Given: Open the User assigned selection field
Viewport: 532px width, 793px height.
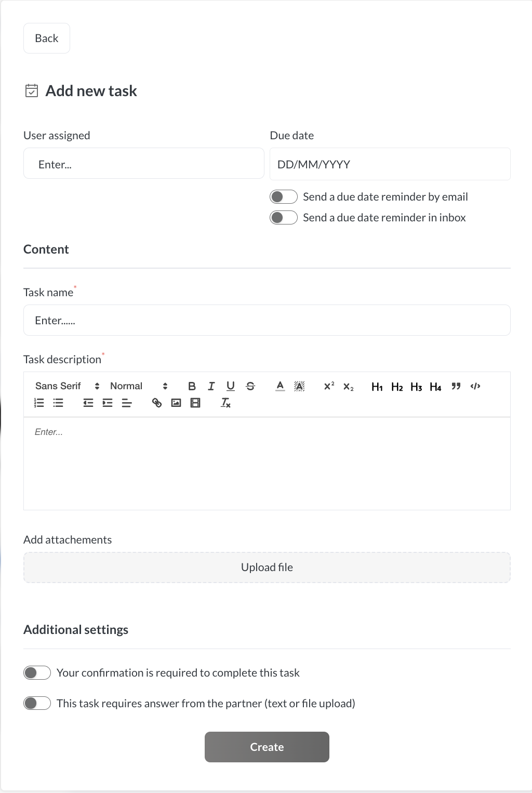Looking at the screenshot, I should click(x=144, y=164).
